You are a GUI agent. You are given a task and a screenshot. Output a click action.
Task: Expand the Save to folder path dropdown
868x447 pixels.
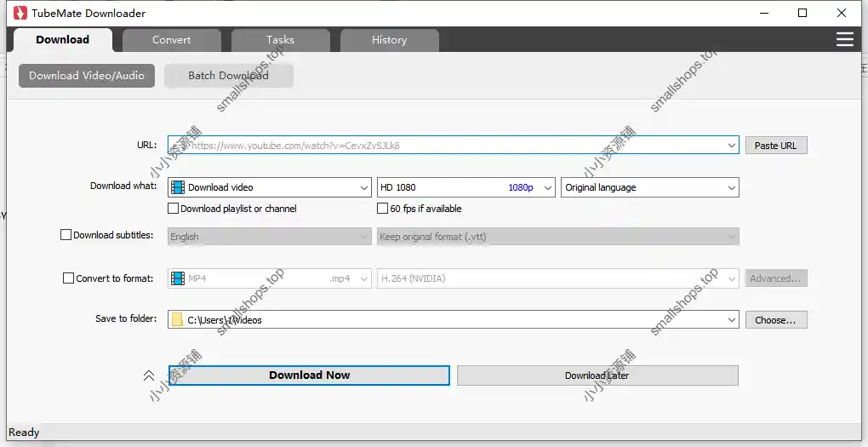coord(731,319)
